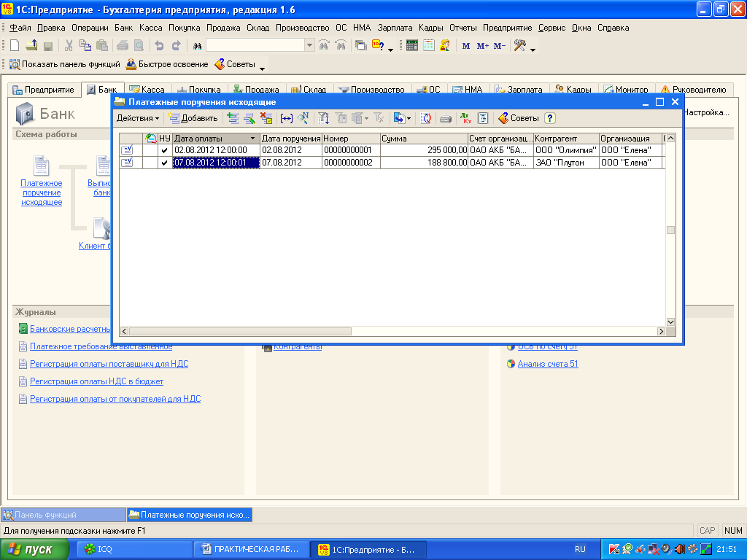Open Анализ счета 51 link
Screen dimensions: 747x560
547,364
